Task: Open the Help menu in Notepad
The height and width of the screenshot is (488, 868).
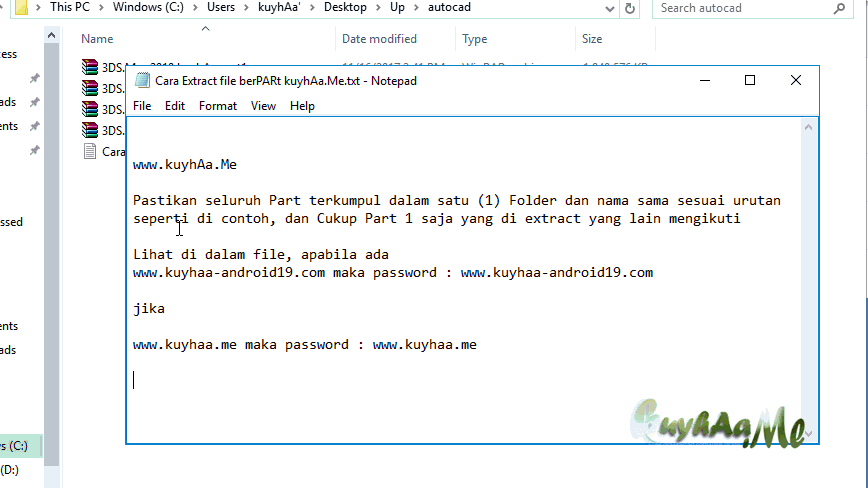Action: (x=302, y=106)
